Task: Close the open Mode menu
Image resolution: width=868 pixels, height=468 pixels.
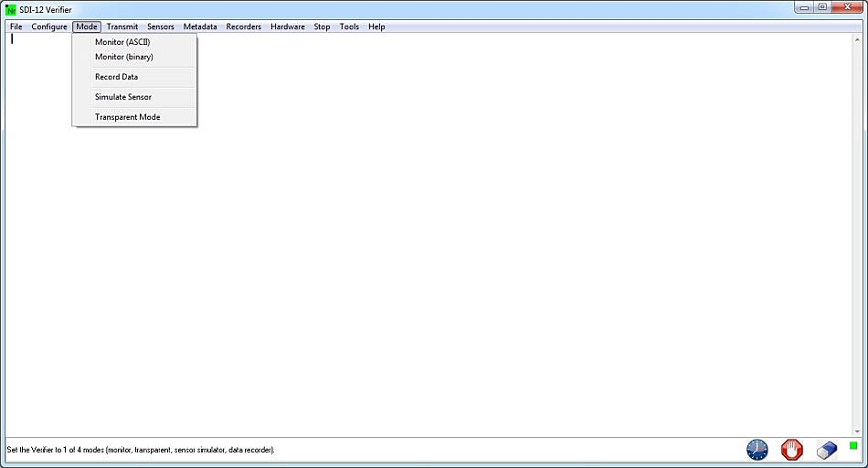Action: click(87, 27)
